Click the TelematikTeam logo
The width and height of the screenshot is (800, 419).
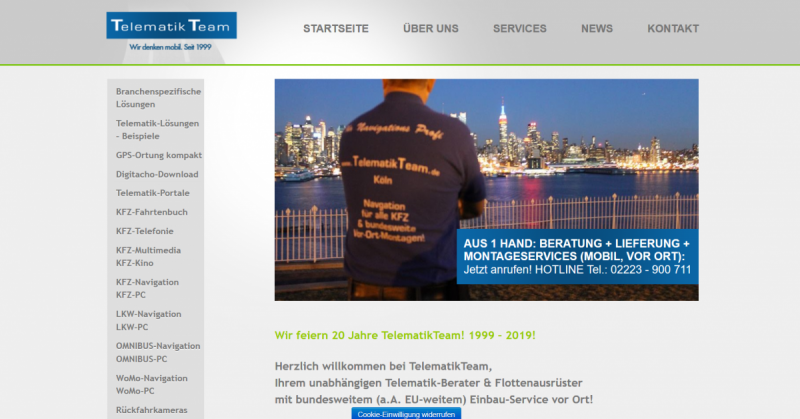[x=171, y=31]
